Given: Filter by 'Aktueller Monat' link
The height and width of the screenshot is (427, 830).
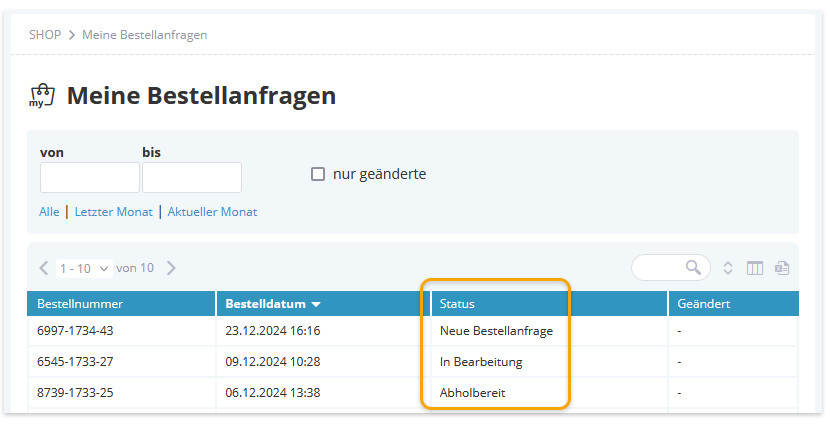Looking at the screenshot, I should [212, 212].
